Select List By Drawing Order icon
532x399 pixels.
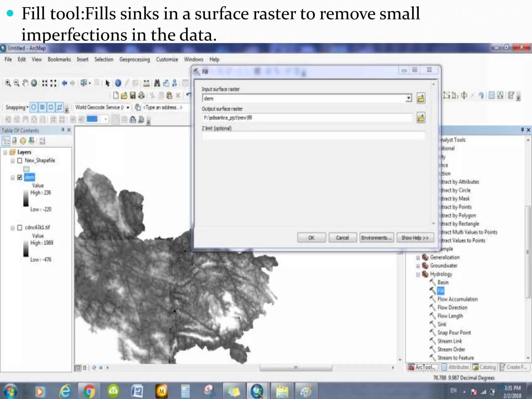click(x=6, y=141)
